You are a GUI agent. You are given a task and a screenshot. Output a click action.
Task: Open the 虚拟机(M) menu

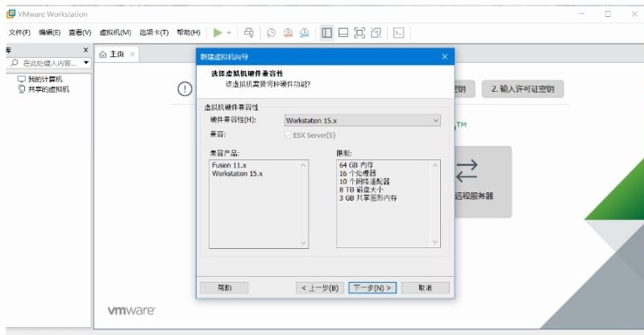point(115,32)
